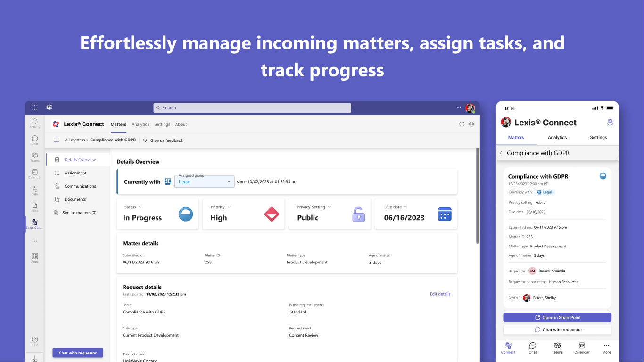Open the title bar more options ellipsis
This screenshot has height=362, width=644.
click(x=459, y=108)
